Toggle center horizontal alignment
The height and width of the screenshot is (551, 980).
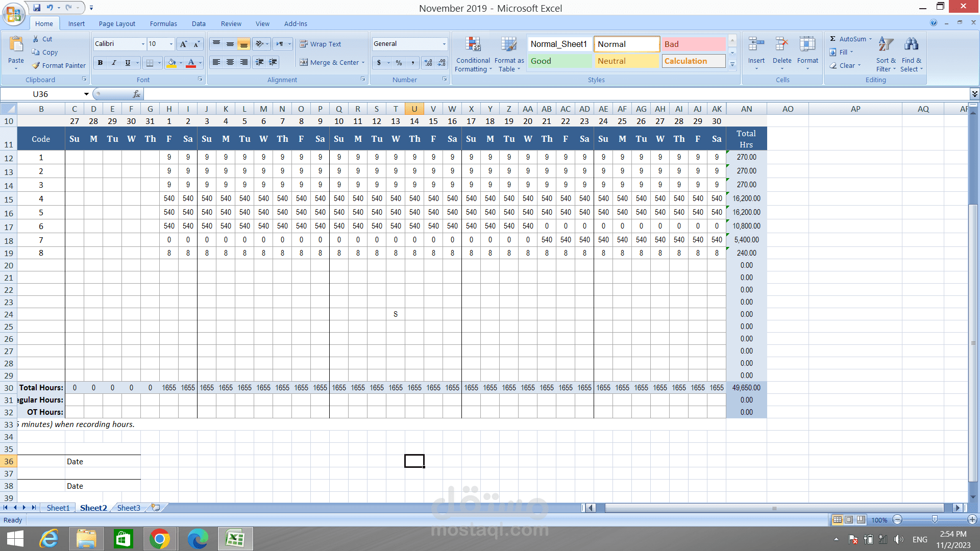230,62
